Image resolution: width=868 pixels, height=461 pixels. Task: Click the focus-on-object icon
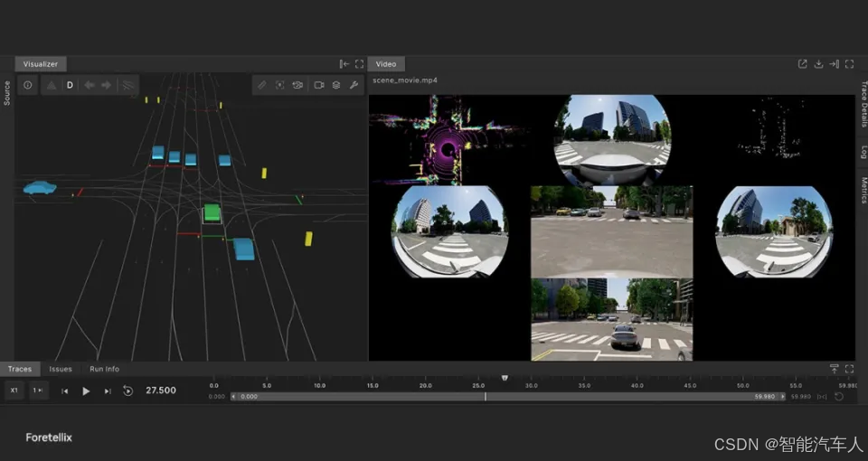coord(279,85)
